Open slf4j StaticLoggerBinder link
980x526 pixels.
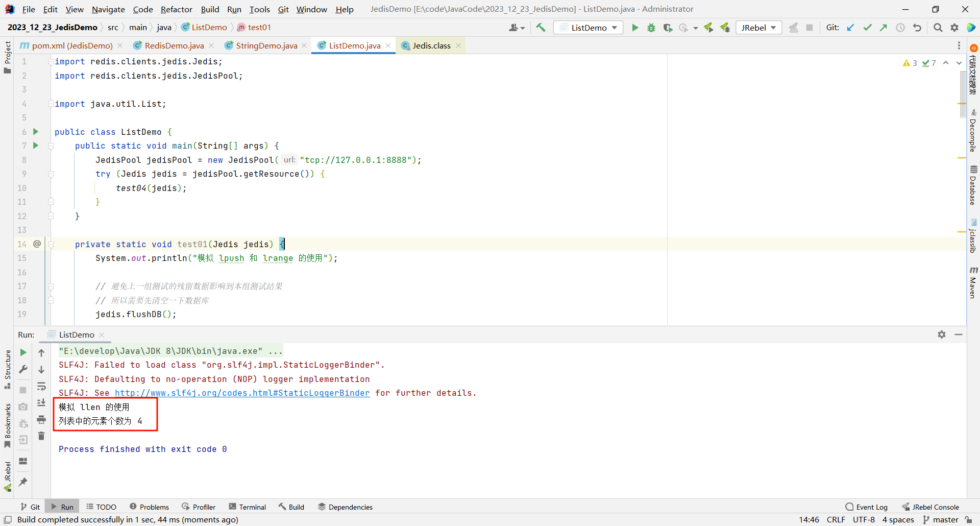pyautogui.click(x=242, y=393)
